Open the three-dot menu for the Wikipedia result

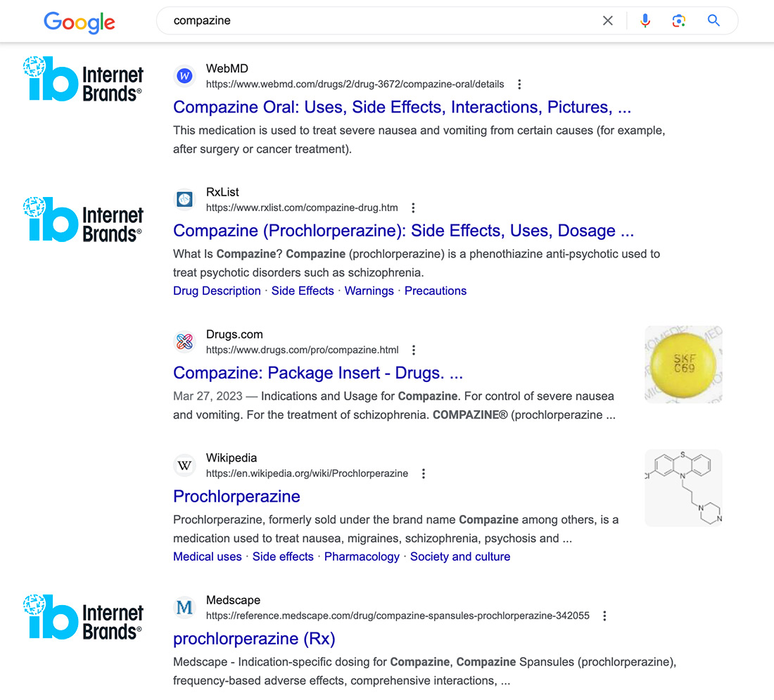[x=424, y=473]
